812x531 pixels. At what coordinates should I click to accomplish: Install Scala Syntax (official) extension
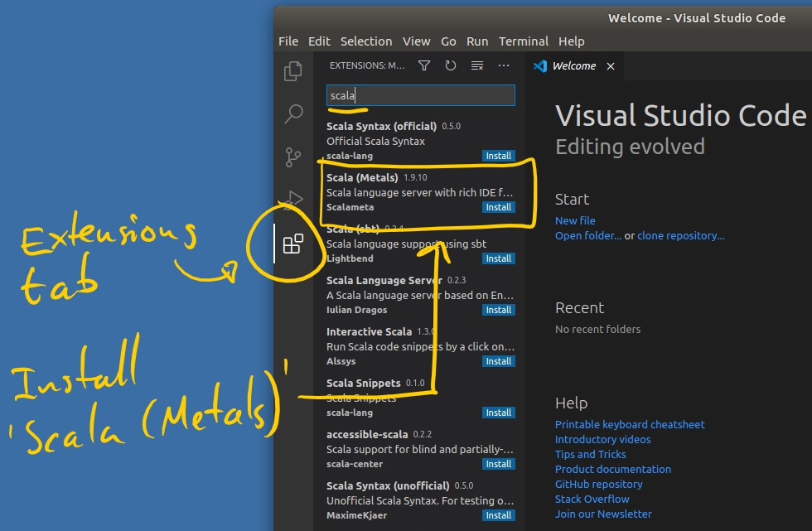point(498,156)
